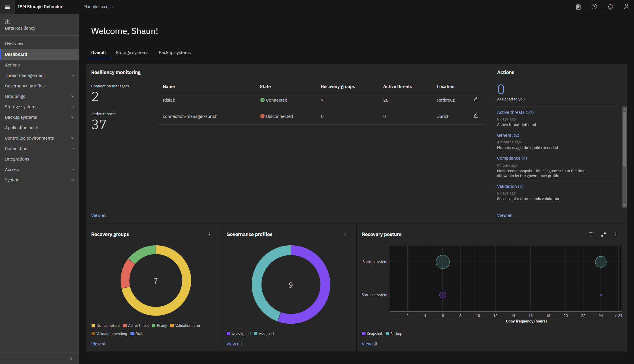The width and height of the screenshot is (634, 364).
Task: Edit connection-manager-zurich entry
Action: pyautogui.click(x=476, y=116)
